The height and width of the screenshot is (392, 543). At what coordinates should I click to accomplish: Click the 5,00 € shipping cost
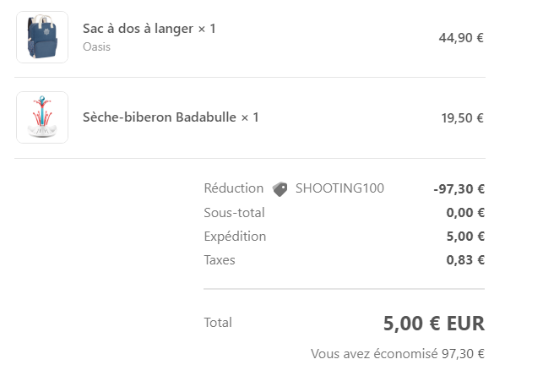pyautogui.click(x=465, y=237)
